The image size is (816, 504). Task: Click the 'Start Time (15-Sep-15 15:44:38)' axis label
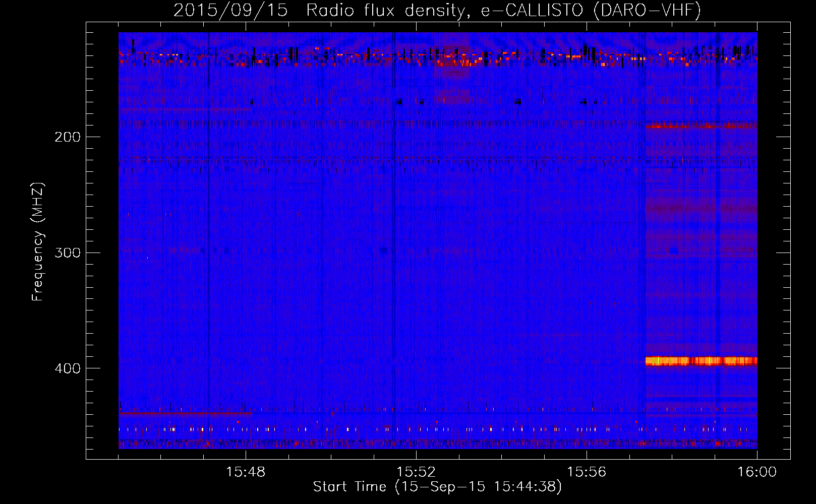437,487
